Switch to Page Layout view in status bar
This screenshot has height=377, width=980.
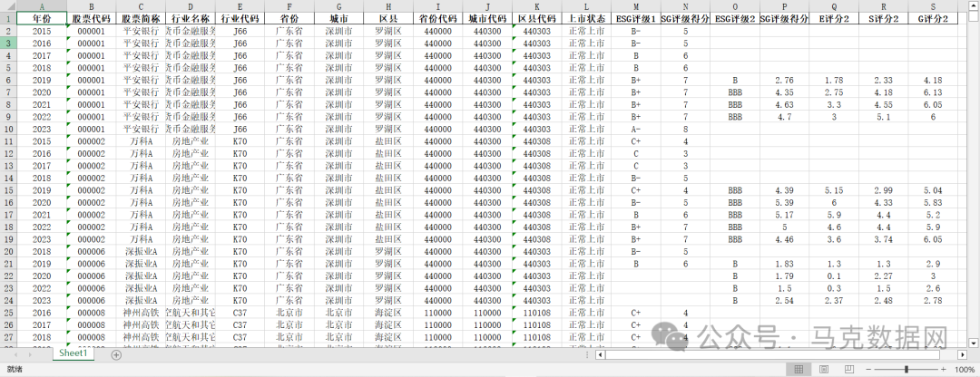(824, 370)
